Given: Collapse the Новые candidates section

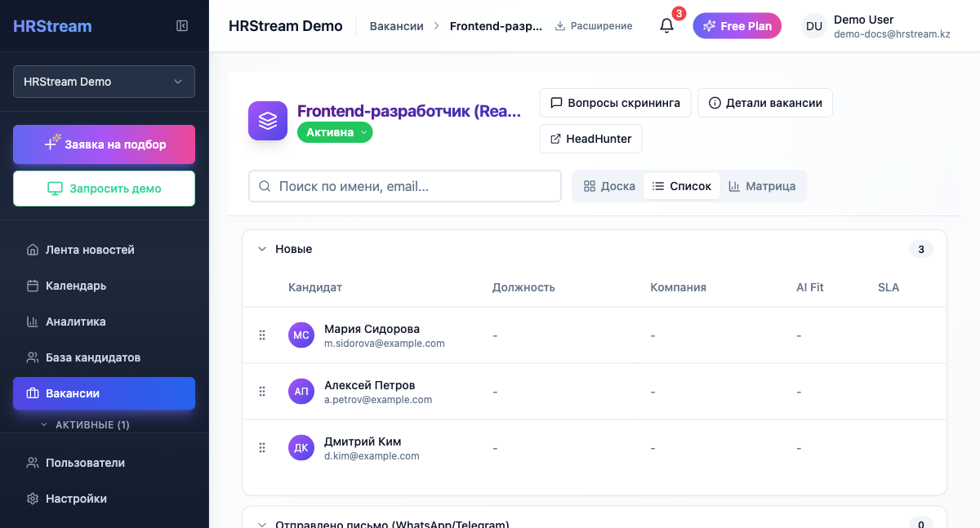Looking at the screenshot, I should (x=262, y=249).
